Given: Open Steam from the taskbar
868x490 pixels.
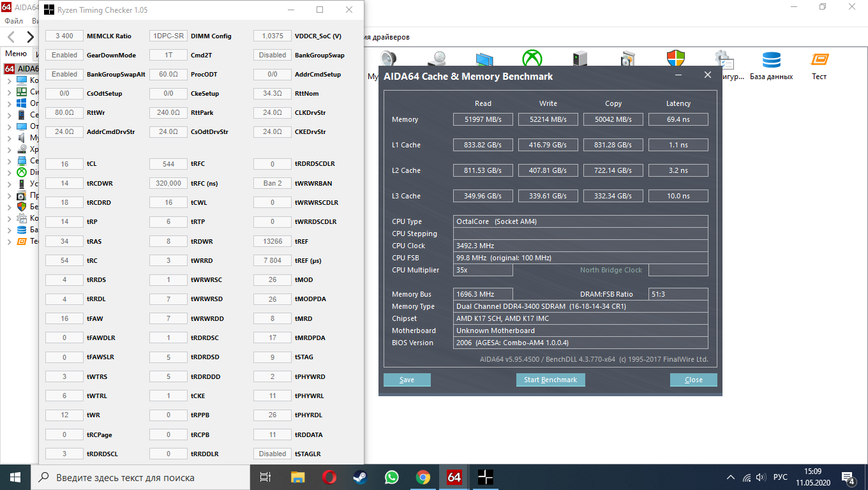Looking at the screenshot, I should pos(360,477).
